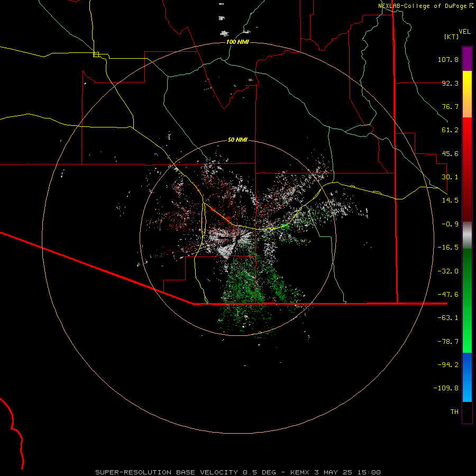Screen dimensions: 476x476
Task: Pick the black TH segment of the color bar
Action: point(467,413)
